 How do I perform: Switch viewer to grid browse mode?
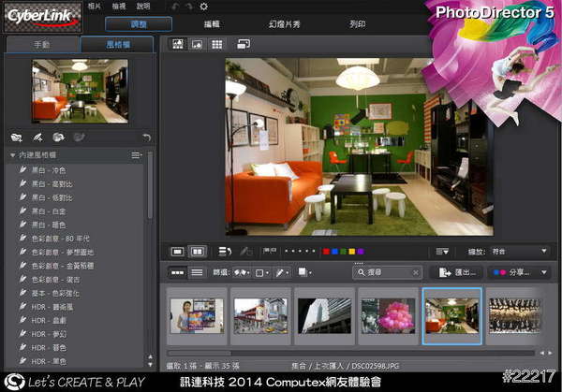(216, 44)
